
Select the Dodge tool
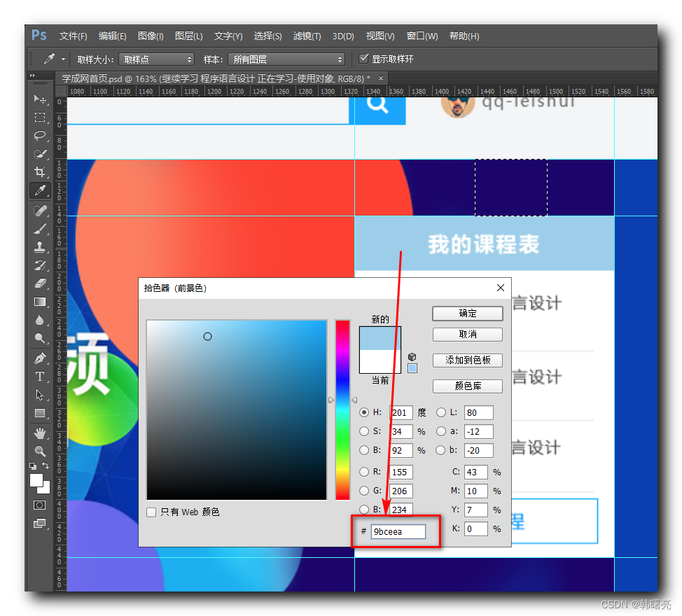coord(40,338)
